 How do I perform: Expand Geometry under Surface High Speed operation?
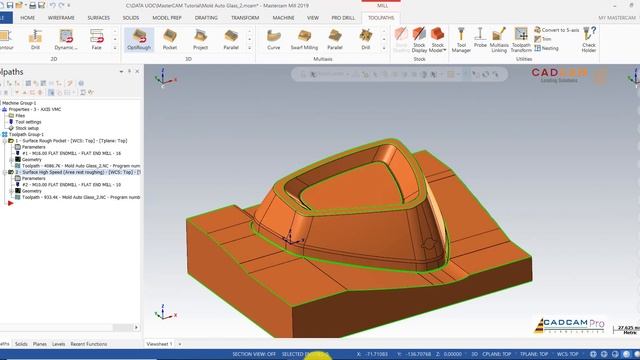tap(11, 191)
